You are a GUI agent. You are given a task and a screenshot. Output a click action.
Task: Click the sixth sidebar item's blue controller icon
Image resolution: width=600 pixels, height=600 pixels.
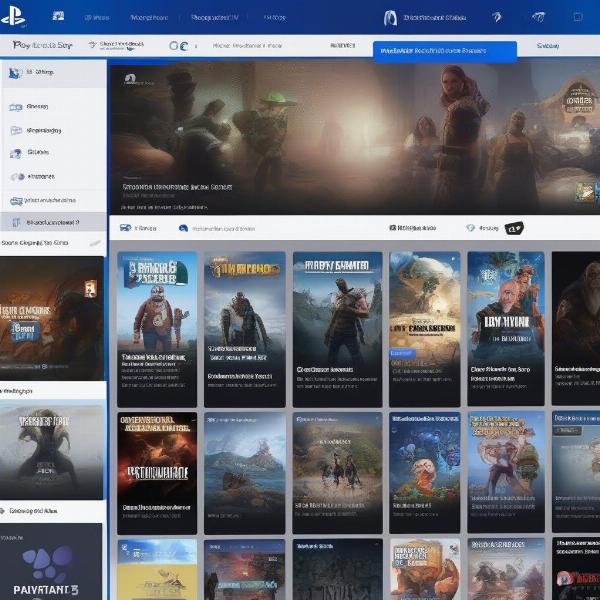click(x=16, y=201)
